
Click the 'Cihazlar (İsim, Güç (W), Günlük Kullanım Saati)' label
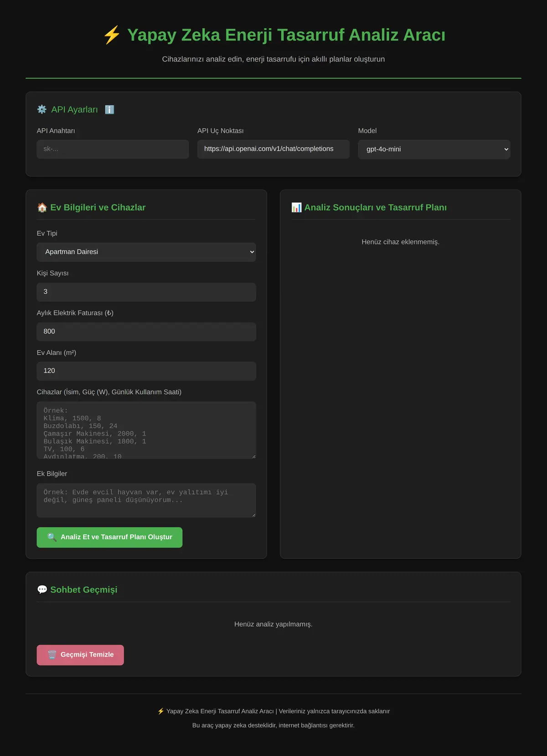109,392
